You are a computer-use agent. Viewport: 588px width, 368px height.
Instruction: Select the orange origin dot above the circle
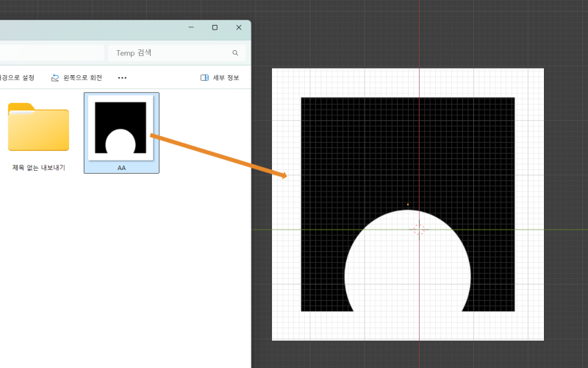(408, 205)
